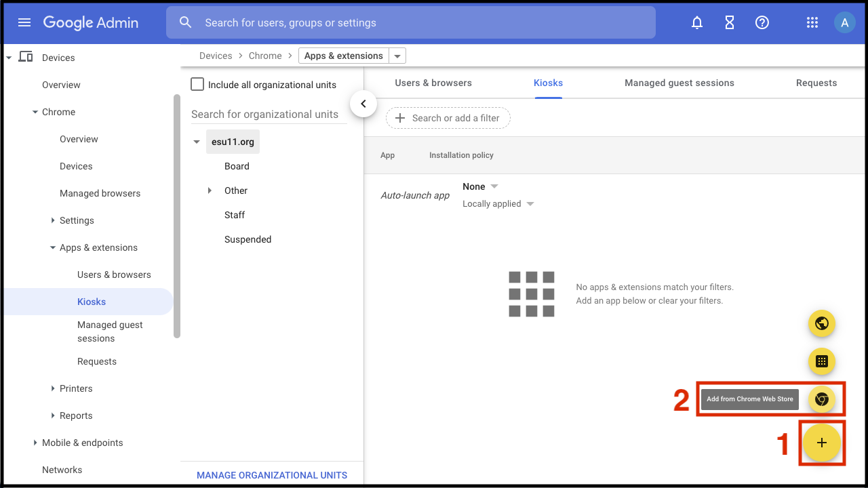This screenshot has height=488, width=868.
Task: Open Printers in sidebar
Action: pyautogui.click(x=76, y=388)
